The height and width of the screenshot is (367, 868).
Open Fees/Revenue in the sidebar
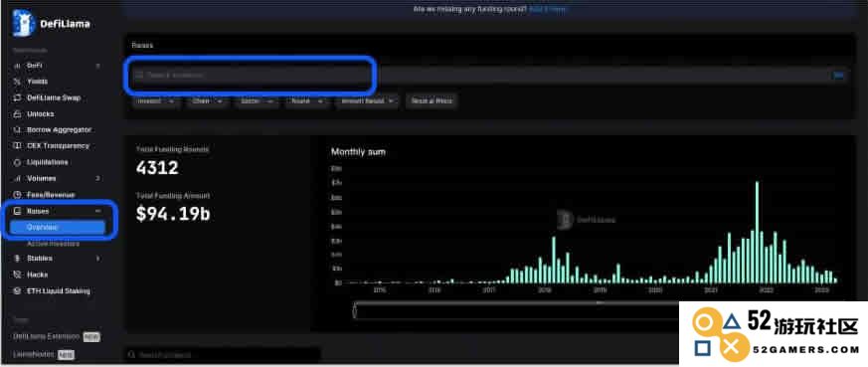pos(51,195)
